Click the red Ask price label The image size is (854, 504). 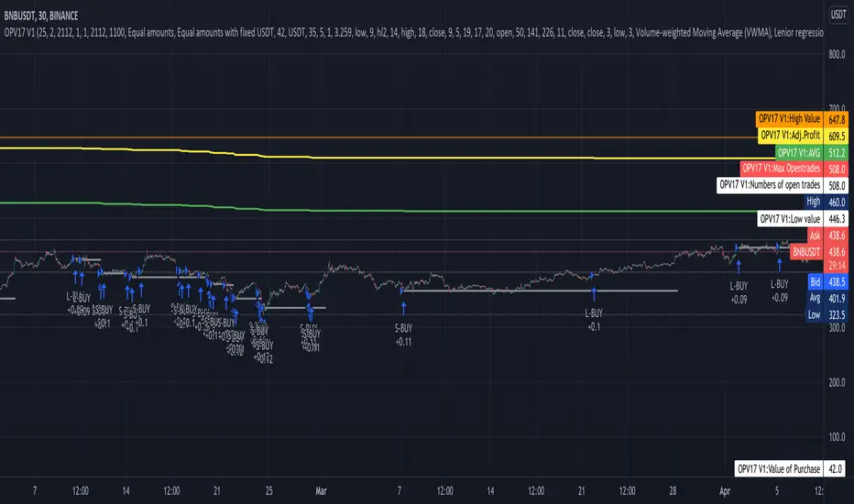(x=827, y=236)
